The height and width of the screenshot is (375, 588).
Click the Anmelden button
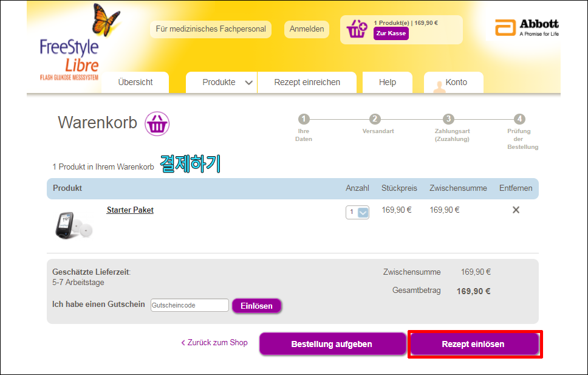point(307,29)
